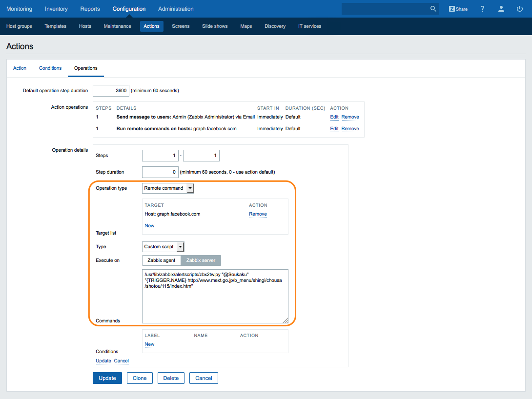
Task: Open the Type Custom script dropdown
Action: (163, 246)
